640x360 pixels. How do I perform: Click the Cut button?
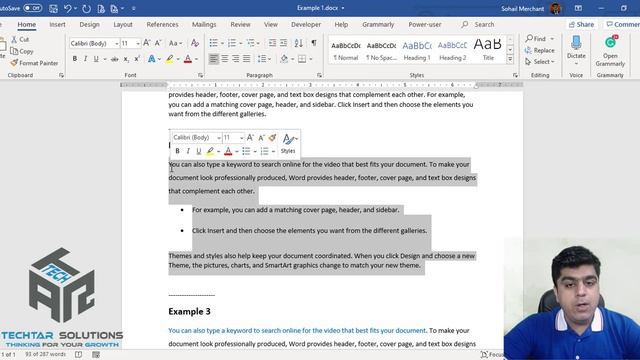tap(20, 40)
